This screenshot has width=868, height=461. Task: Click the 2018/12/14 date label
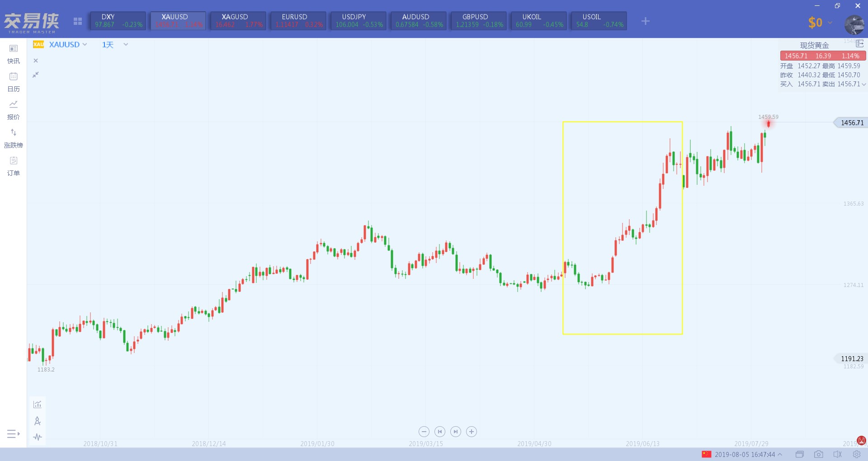[208, 443]
